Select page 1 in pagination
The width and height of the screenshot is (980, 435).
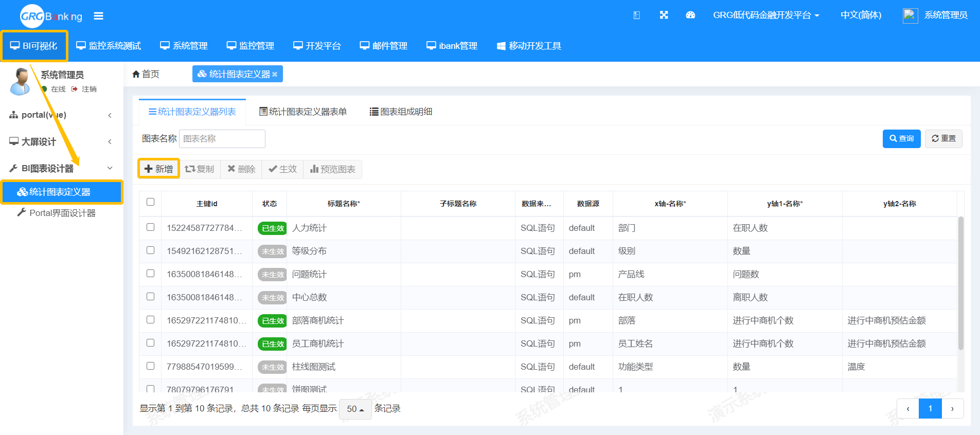[930, 409]
